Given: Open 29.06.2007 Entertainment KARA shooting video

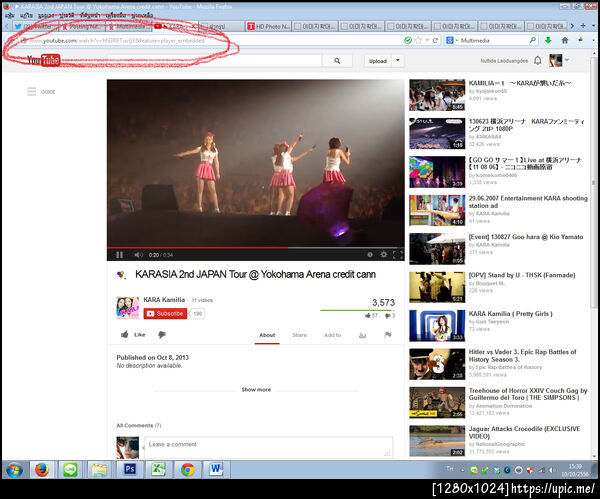Looking at the screenshot, I should tap(528, 202).
